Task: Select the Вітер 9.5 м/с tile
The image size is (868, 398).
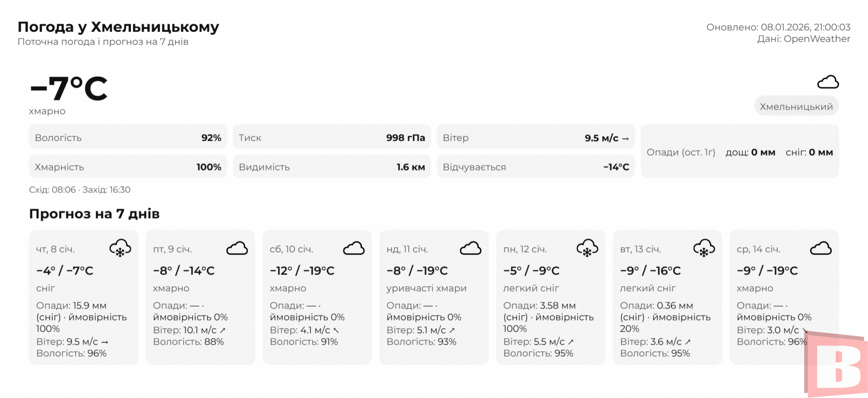Action: (x=536, y=138)
